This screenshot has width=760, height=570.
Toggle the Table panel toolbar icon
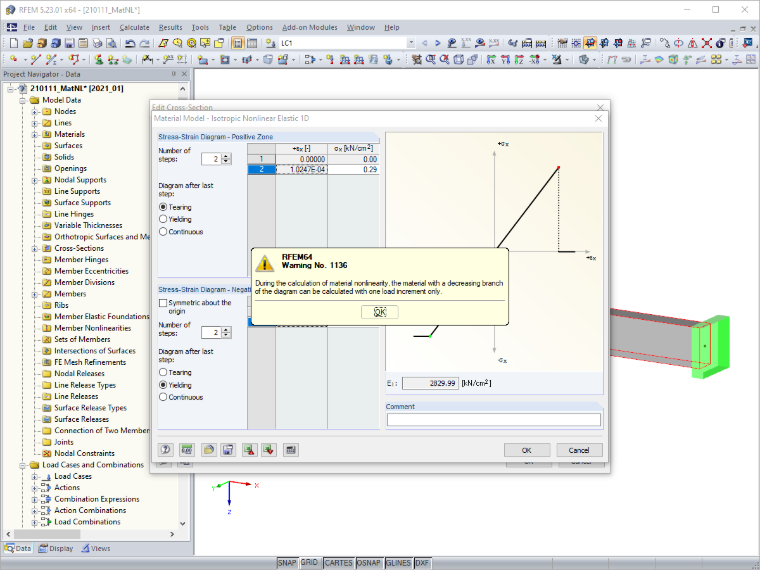[252, 43]
